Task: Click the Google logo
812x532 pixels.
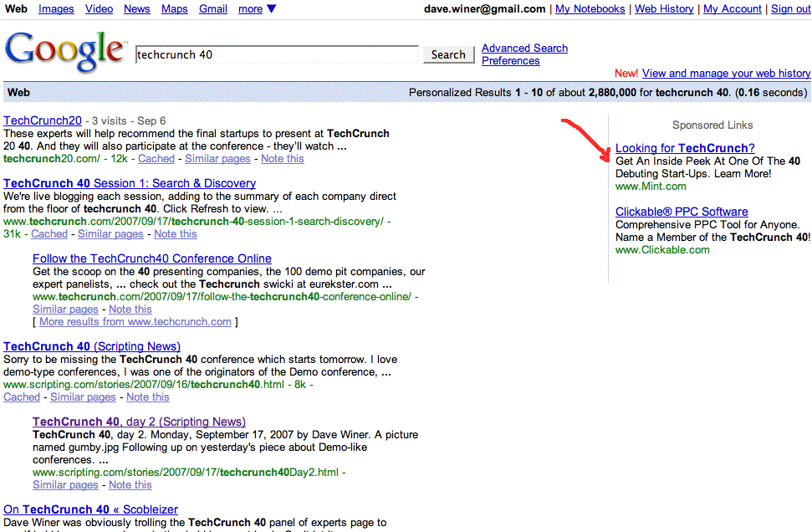Action: click(64, 52)
